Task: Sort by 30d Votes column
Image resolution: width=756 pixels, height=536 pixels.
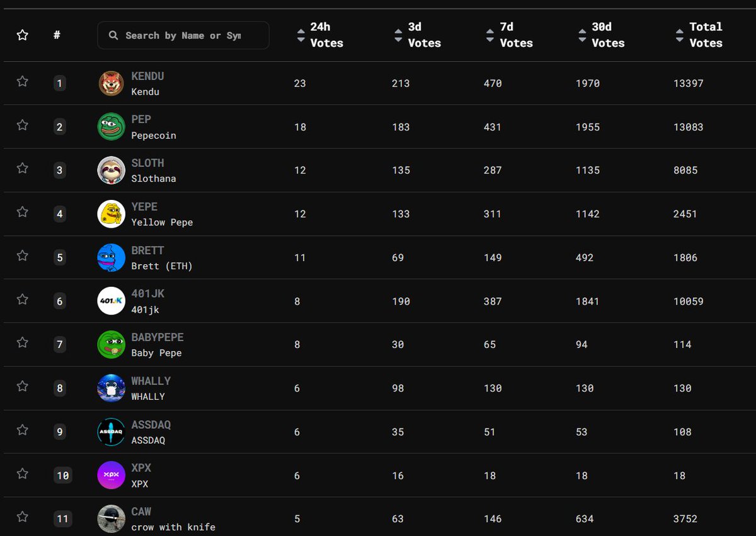Action: coord(602,35)
